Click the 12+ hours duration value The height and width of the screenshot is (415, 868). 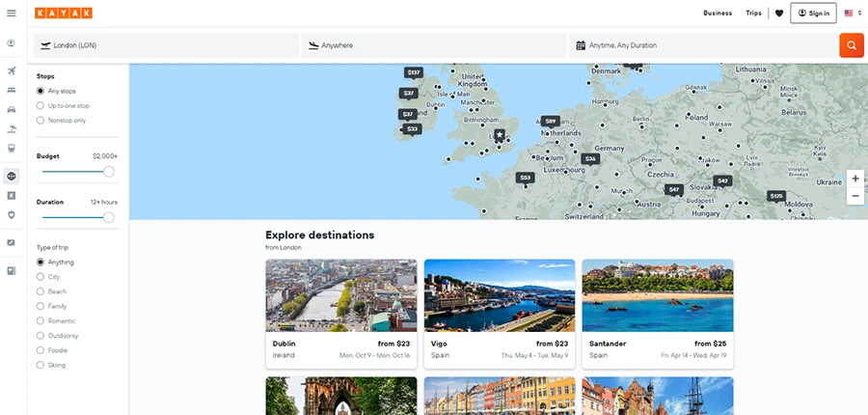pyautogui.click(x=104, y=203)
